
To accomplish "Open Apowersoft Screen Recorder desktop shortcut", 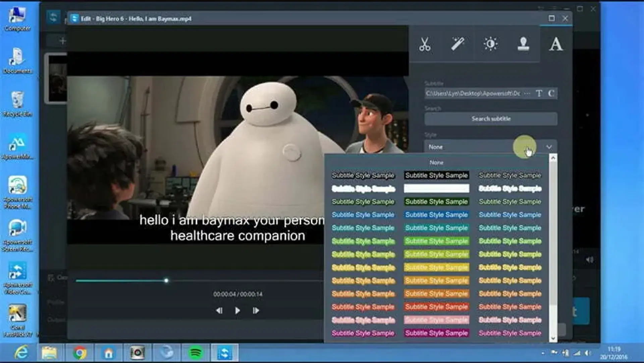I will [x=17, y=235].
